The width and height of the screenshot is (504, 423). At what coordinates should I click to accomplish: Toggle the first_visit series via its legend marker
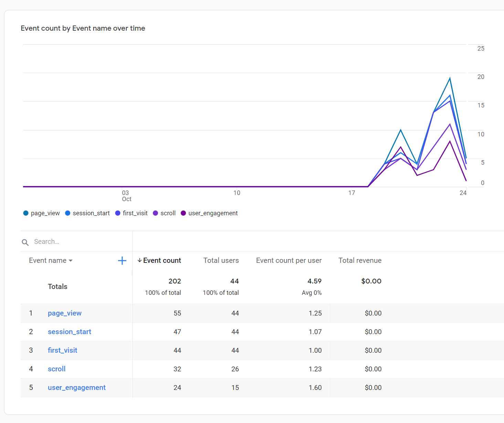pyautogui.click(x=118, y=213)
